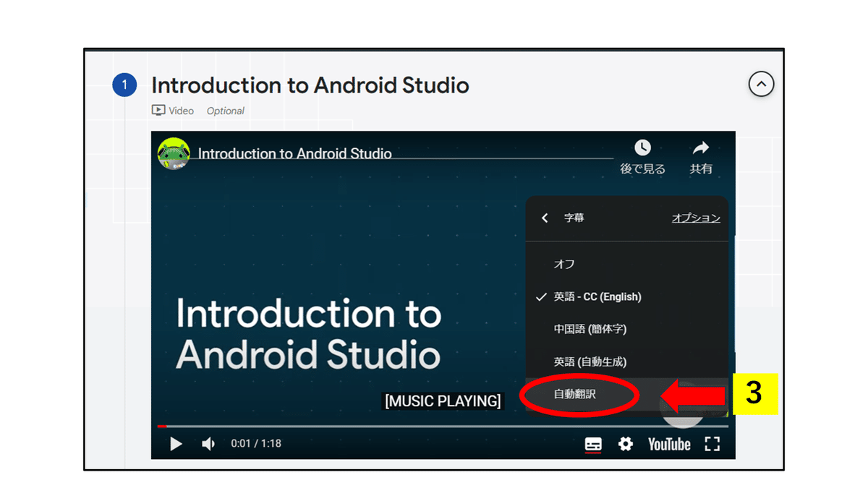Open the channel avatar icon
The width and height of the screenshot is (868, 488).
pos(174,153)
